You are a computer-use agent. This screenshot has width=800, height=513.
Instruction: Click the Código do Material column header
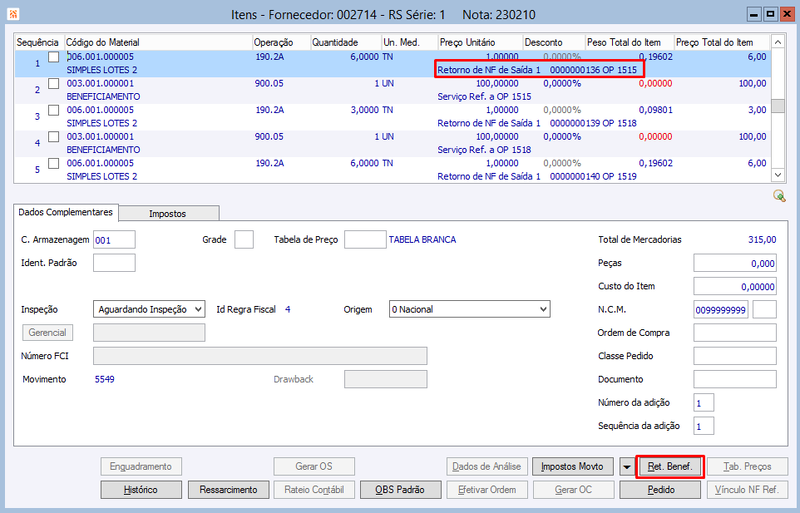158,42
